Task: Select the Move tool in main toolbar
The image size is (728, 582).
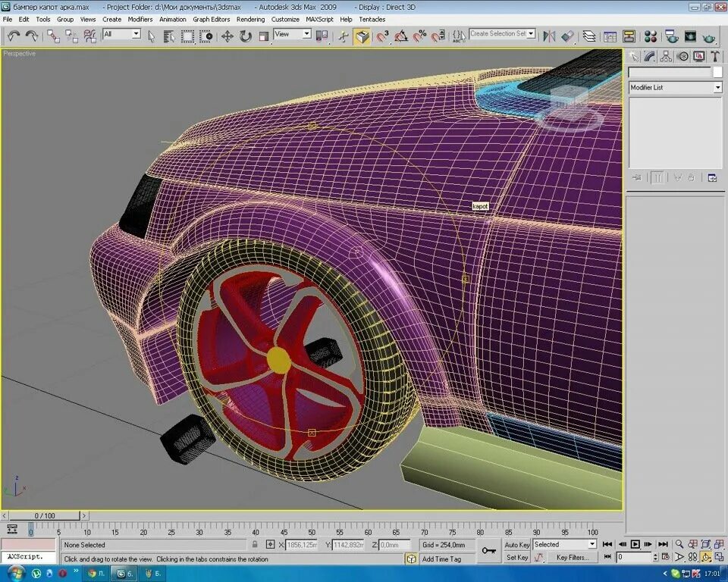Action: pos(227,36)
